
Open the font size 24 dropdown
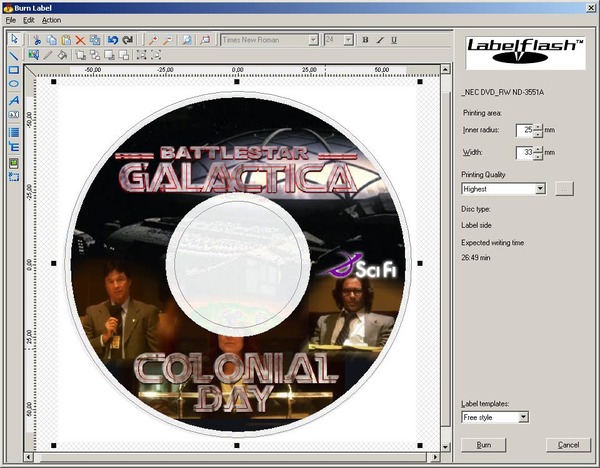[348, 40]
